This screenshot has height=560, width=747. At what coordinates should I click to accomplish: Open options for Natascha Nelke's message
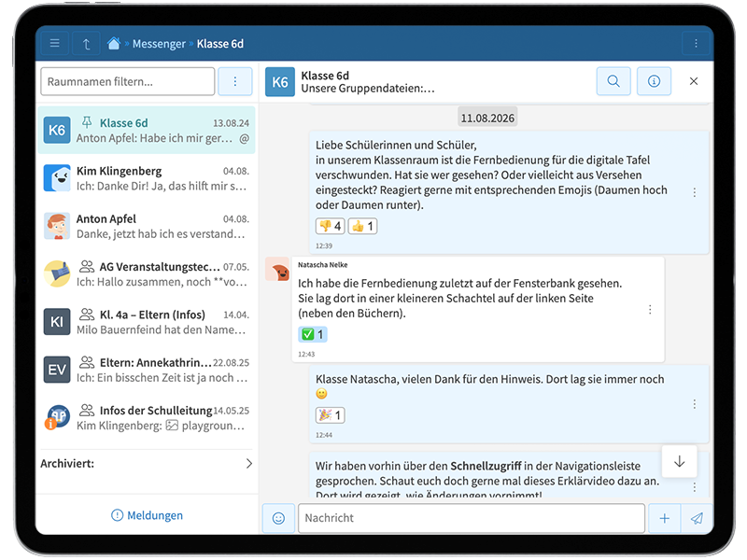tap(650, 310)
